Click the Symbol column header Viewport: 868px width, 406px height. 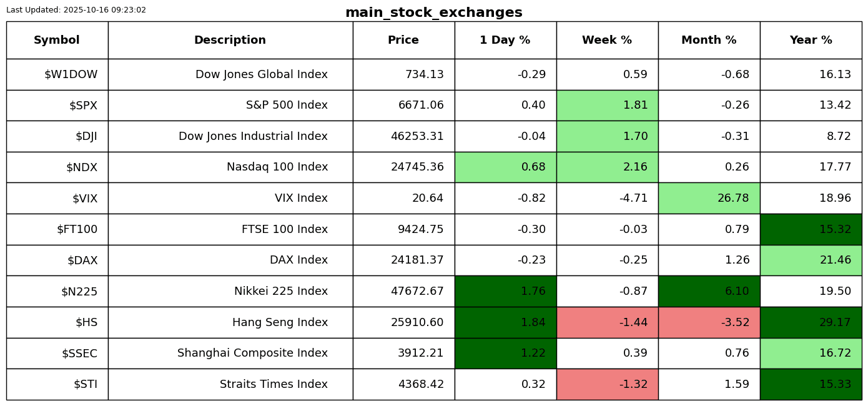(57, 41)
